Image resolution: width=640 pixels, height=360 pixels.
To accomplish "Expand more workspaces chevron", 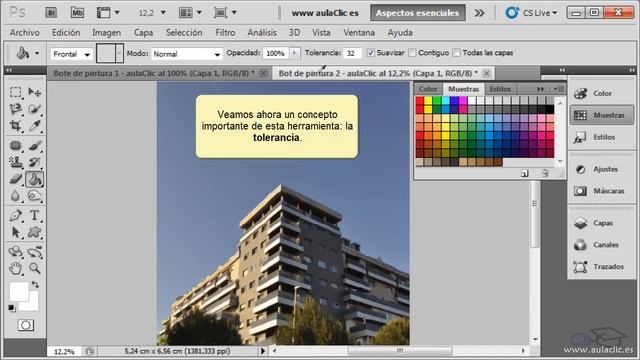I will (480, 13).
